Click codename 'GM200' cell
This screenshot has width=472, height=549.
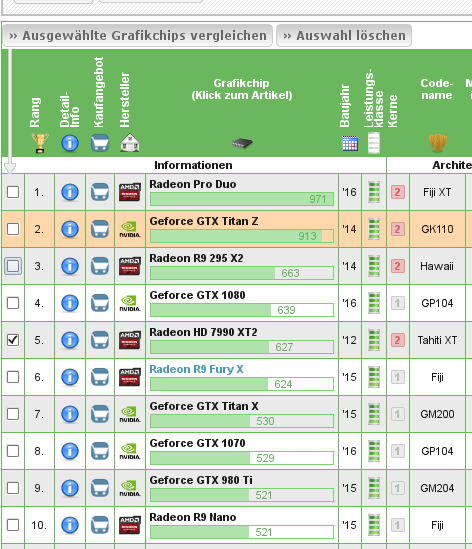[437, 414]
